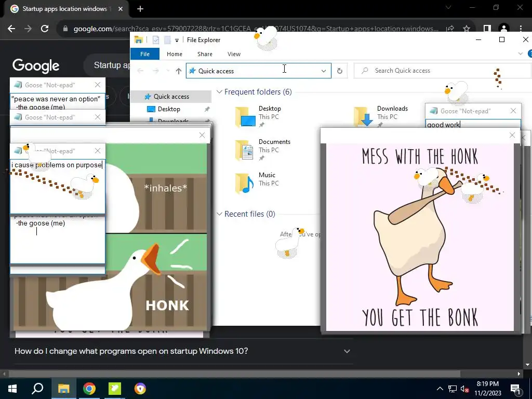Open Google Chrome from the taskbar
The height and width of the screenshot is (399, 532).
89,389
